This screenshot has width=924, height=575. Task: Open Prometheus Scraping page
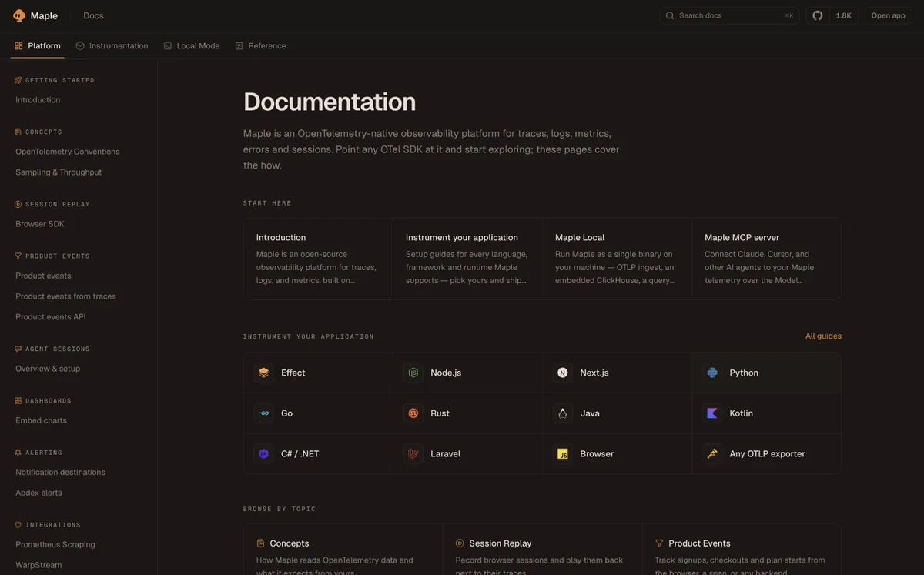(55, 544)
